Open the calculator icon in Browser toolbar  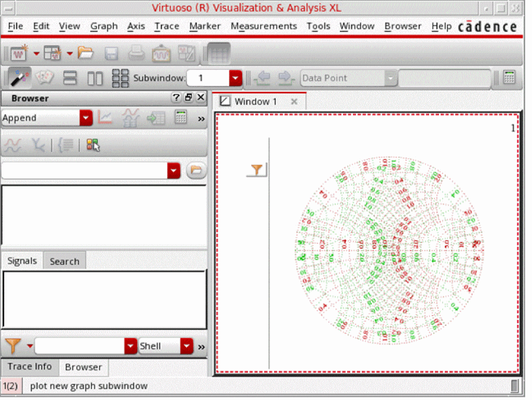coord(181,117)
